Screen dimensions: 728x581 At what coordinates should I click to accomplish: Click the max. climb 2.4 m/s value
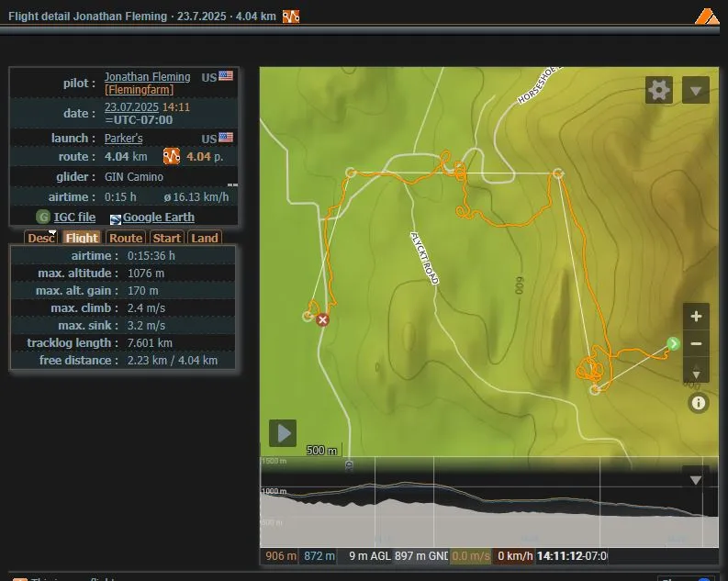146,308
